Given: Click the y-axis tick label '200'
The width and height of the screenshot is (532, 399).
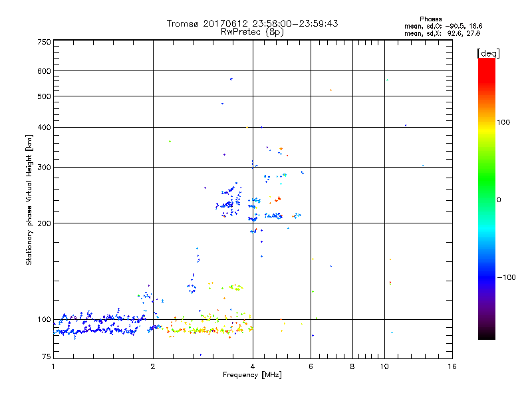Looking at the screenshot, I should point(44,223).
